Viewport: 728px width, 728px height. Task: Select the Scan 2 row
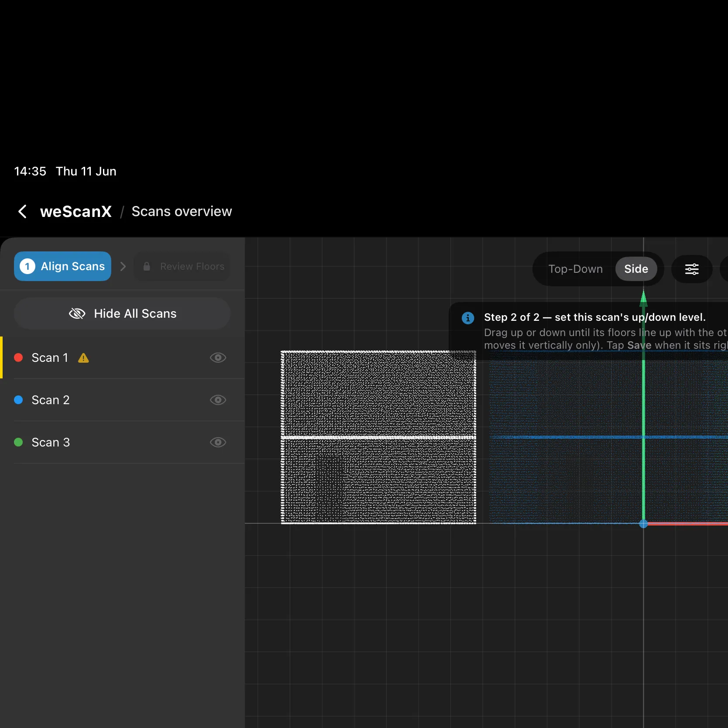[x=122, y=400]
